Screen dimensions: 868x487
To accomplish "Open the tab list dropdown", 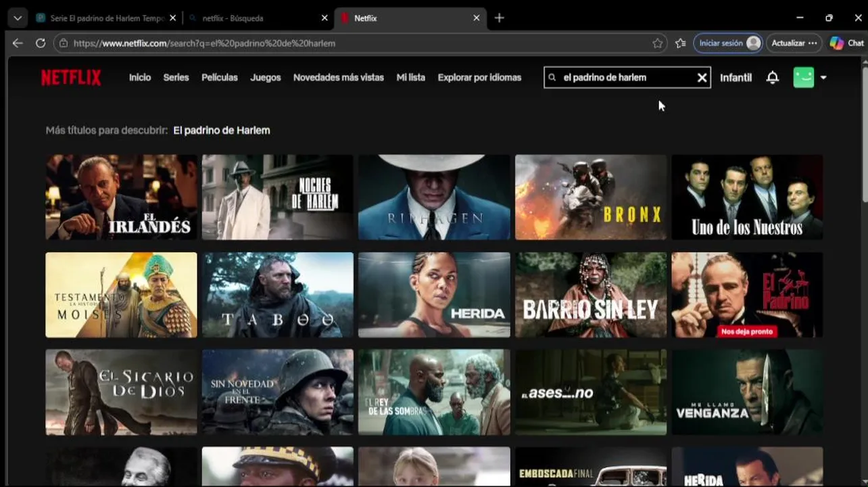I will coord(17,18).
